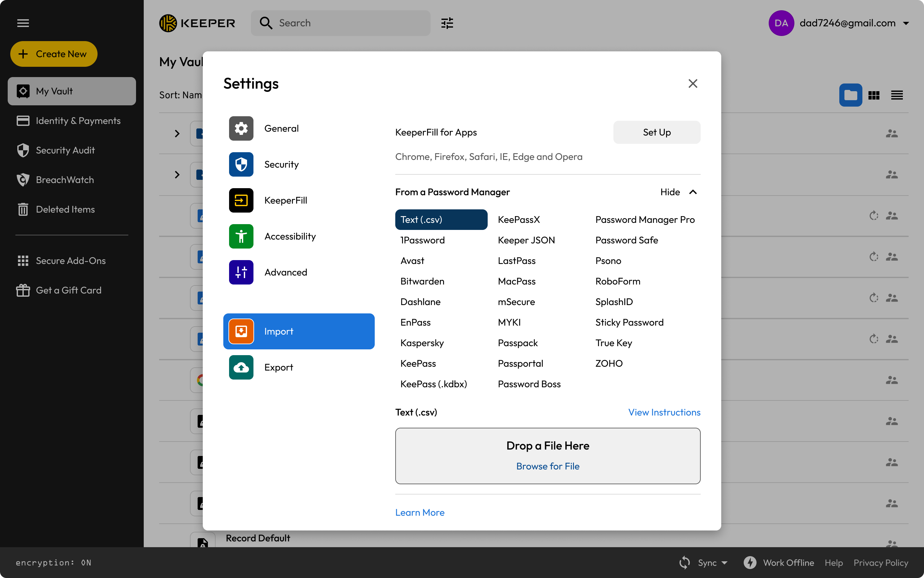Select Avast import source
The image size is (924, 578).
coord(412,261)
